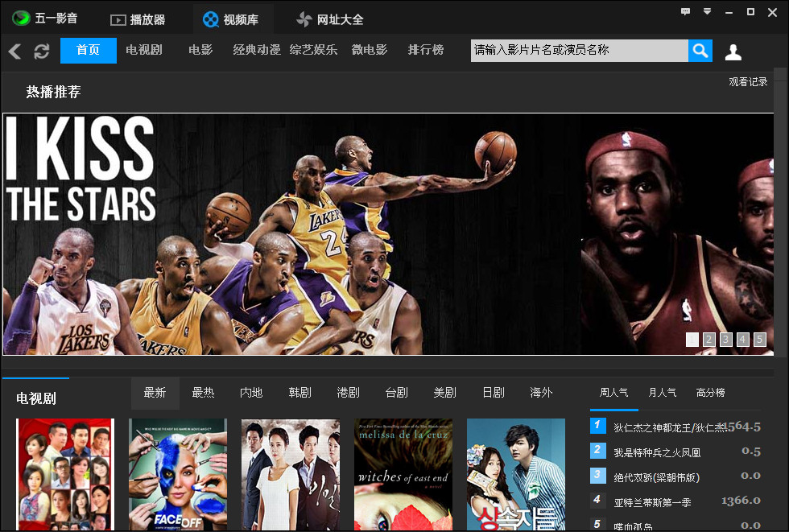Click the rank 1 number badge
The image size is (789, 532).
[x=597, y=426]
